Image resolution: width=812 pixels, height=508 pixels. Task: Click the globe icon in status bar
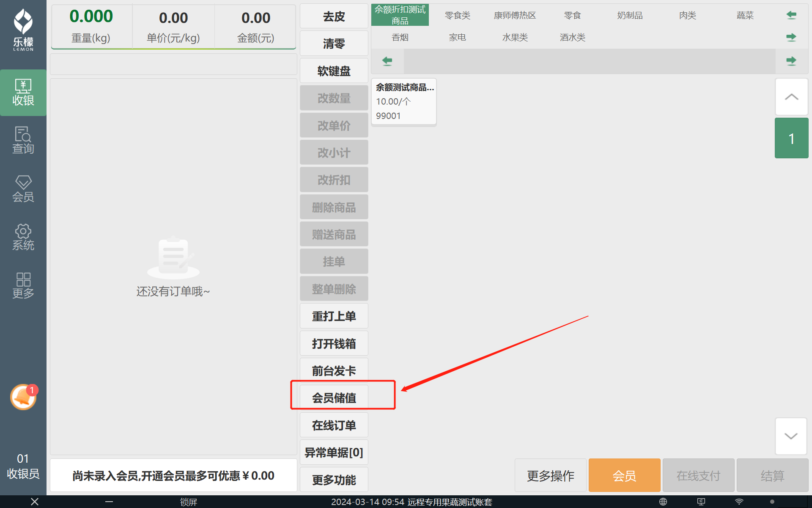(663, 502)
